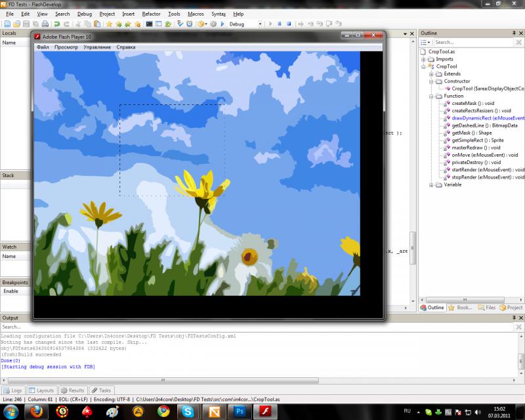
Task: Expand the Extends folder node
Action: [431, 74]
